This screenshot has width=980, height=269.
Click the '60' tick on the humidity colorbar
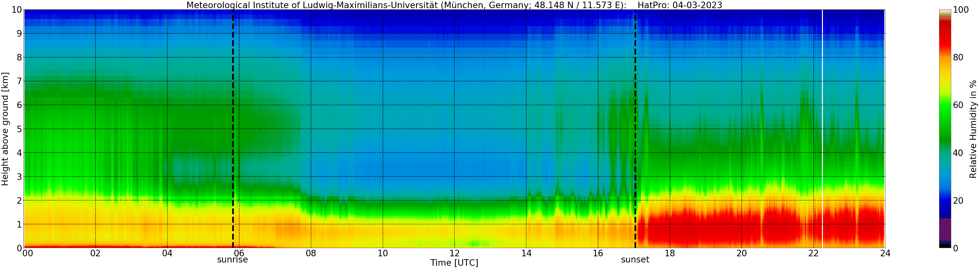tap(958, 105)
